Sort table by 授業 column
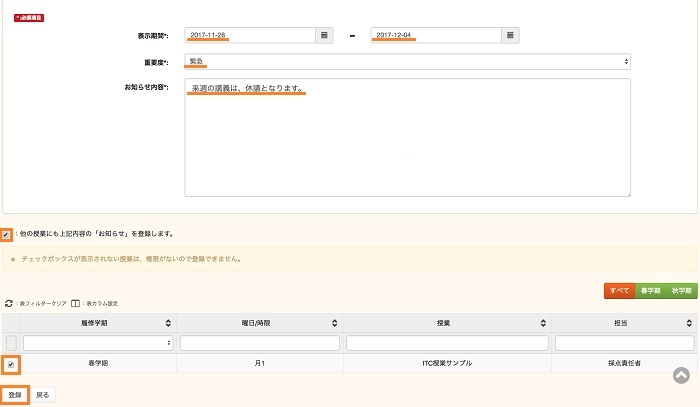Image resolution: width=700 pixels, height=407 pixels. [542, 324]
